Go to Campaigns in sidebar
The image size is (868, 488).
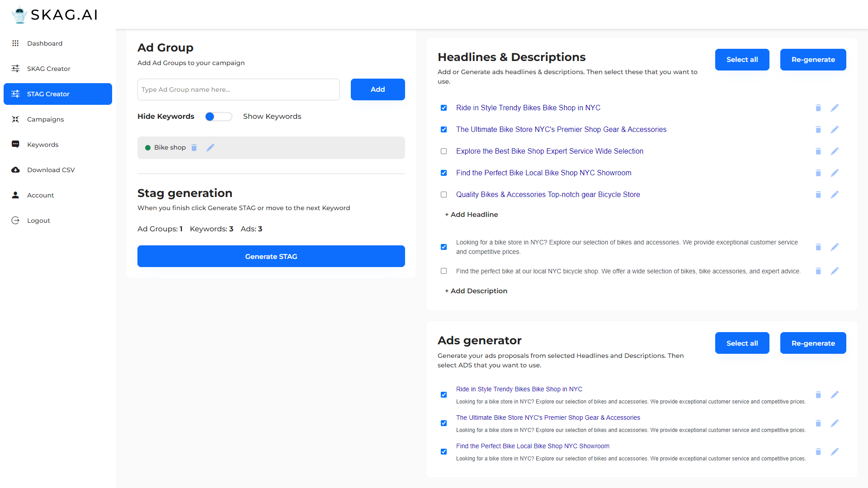[x=58, y=119]
